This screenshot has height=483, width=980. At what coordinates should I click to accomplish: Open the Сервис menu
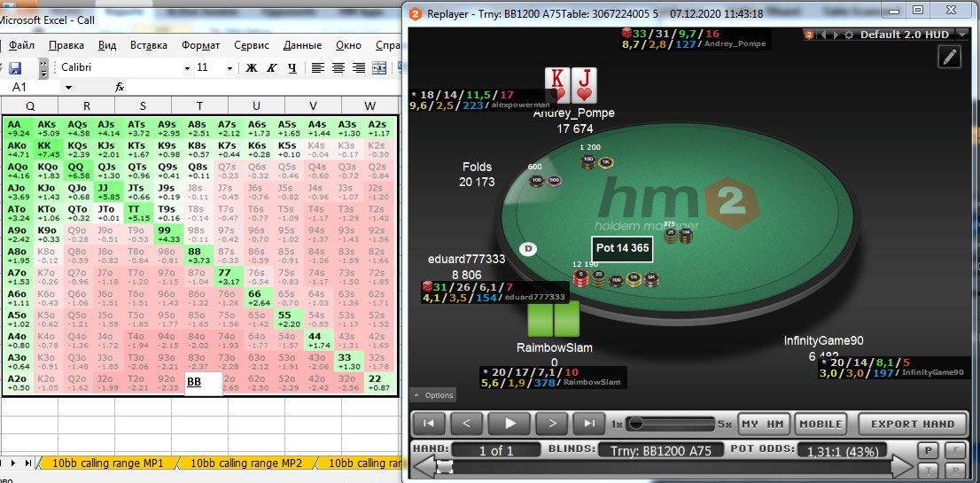[252, 45]
